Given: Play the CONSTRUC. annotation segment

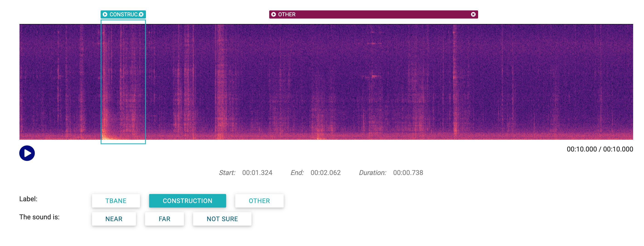Looking at the screenshot, I should (x=105, y=14).
